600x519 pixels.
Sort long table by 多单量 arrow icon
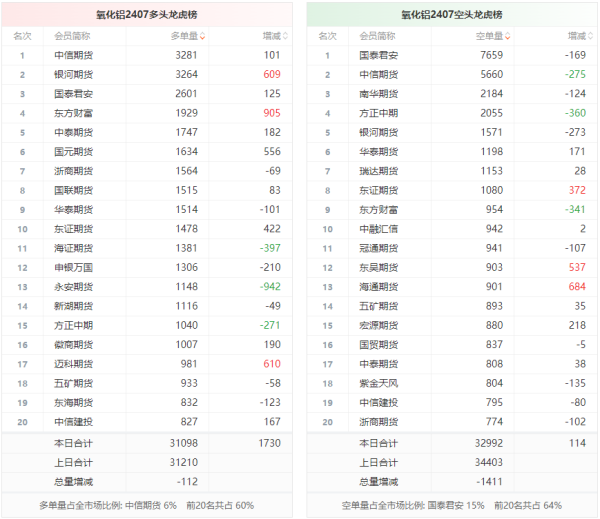pyautogui.click(x=202, y=36)
